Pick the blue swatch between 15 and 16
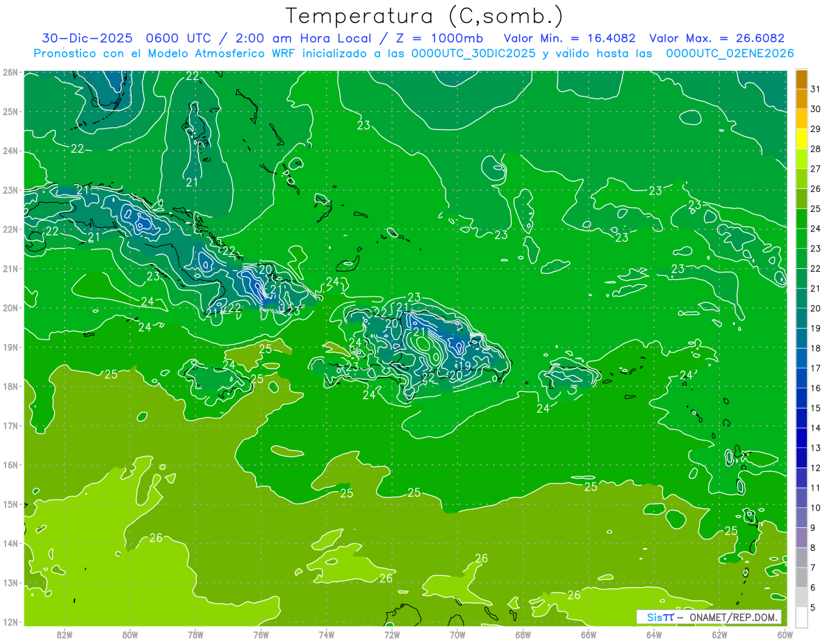 pyautogui.click(x=801, y=399)
